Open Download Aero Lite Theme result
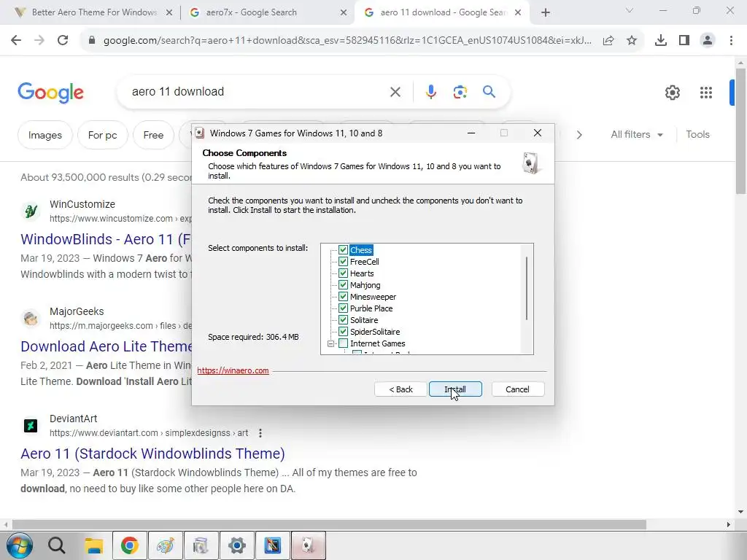This screenshot has width=747, height=560. (x=106, y=346)
